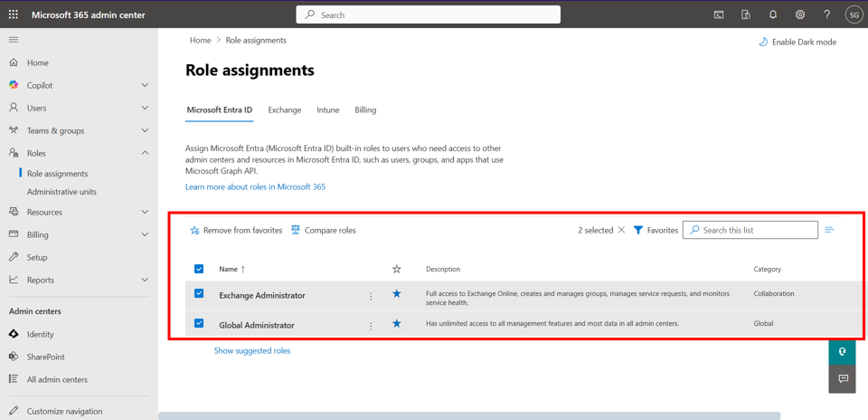Viewport: 868px width, 420px height.
Task: Open the notifications bell
Action: [773, 15]
